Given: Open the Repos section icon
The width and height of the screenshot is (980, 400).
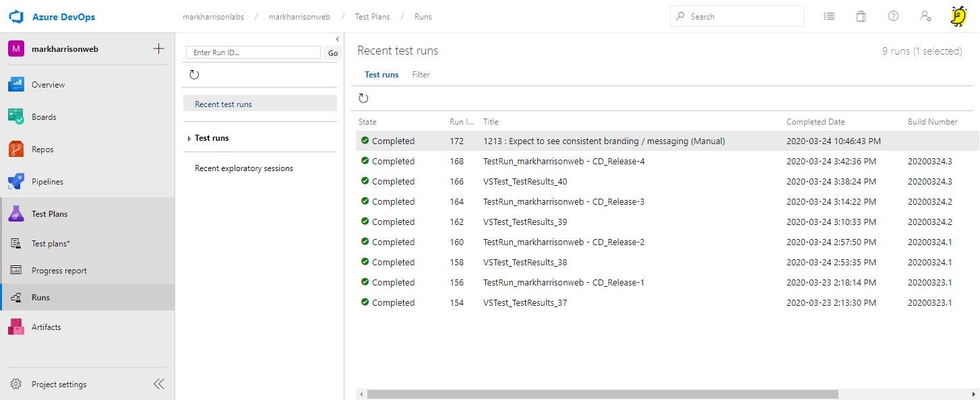Looking at the screenshot, I should 16,149.
